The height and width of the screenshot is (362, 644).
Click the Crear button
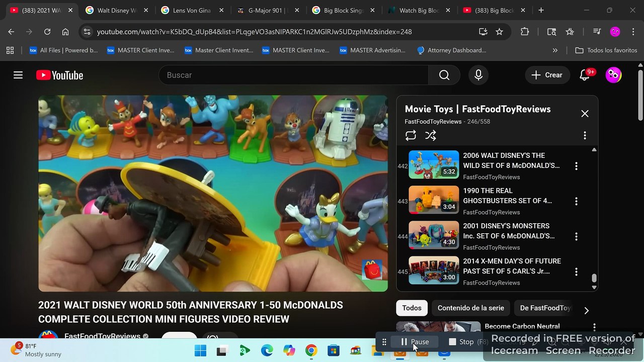tap(547, 75)
